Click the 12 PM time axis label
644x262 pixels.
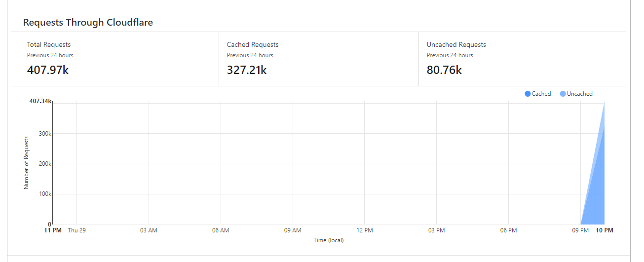tap(364, 230)
